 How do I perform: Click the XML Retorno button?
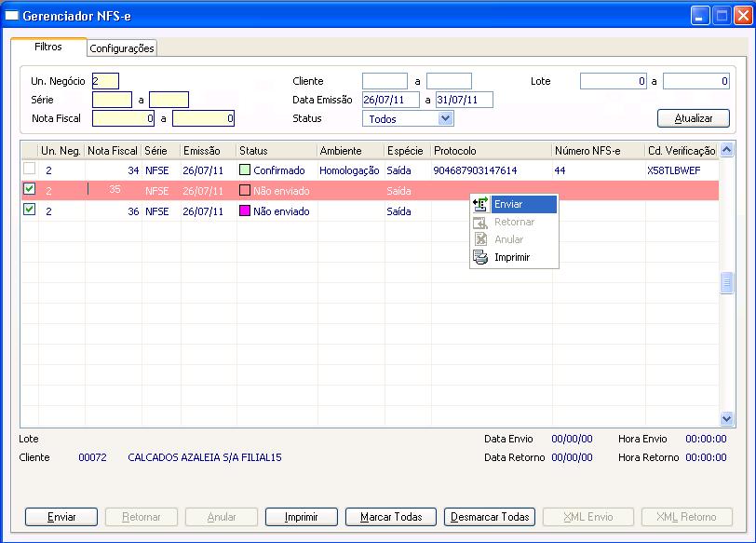686,517
